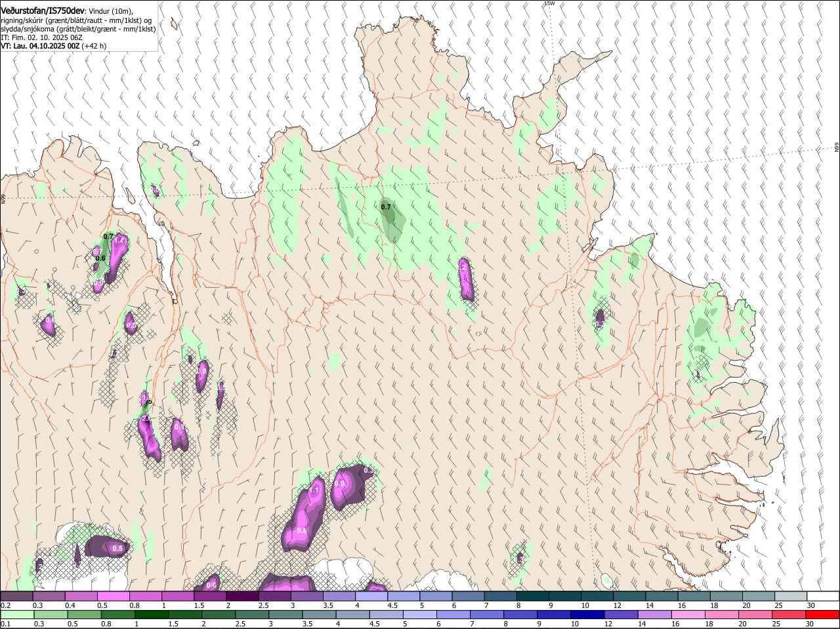Click the Veðurstofan/IS750dev title text
This screenshot has width=840, height=629.
(x=43, y=10)
